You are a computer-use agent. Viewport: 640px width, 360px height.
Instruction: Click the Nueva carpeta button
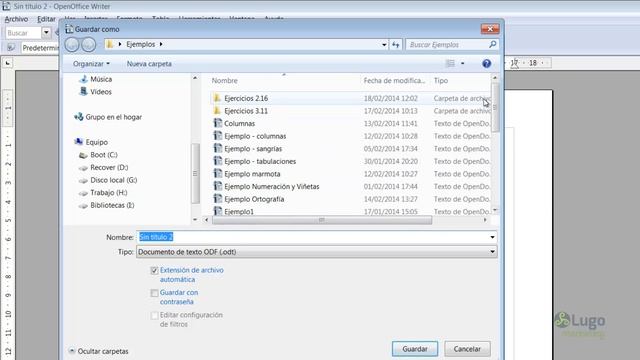click(149, 64)
